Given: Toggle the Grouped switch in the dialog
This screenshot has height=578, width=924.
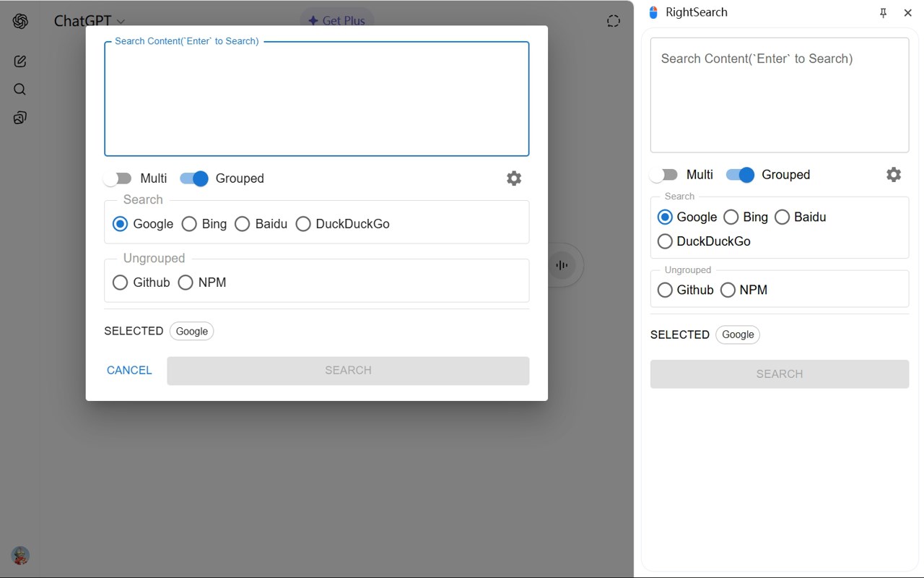Looking at the screenshot, I should click(x=194, y=178).
